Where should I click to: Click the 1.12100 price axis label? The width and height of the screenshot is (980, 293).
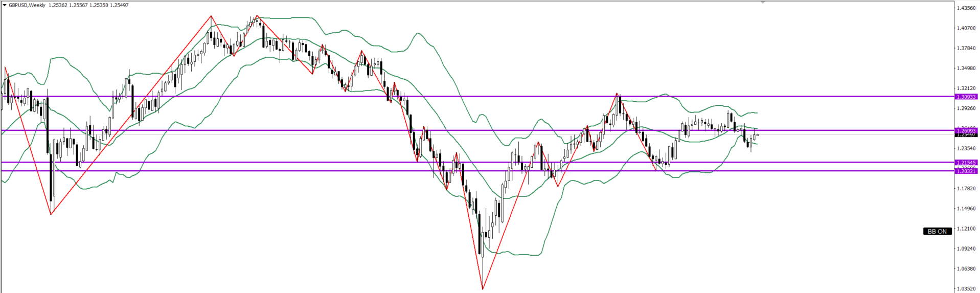(x=966, y=229)
